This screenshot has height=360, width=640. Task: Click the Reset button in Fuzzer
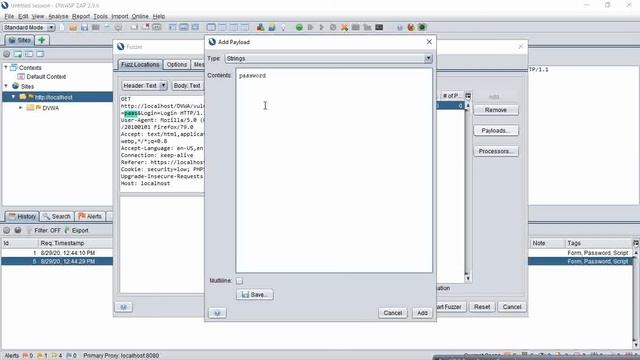click(x=482, y=307)
